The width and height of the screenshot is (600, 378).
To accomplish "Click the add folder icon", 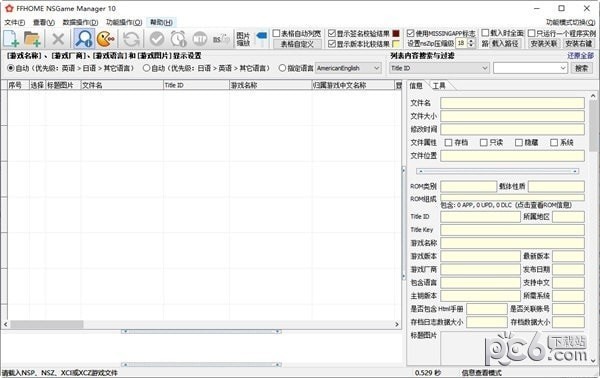I will (32, 39).
